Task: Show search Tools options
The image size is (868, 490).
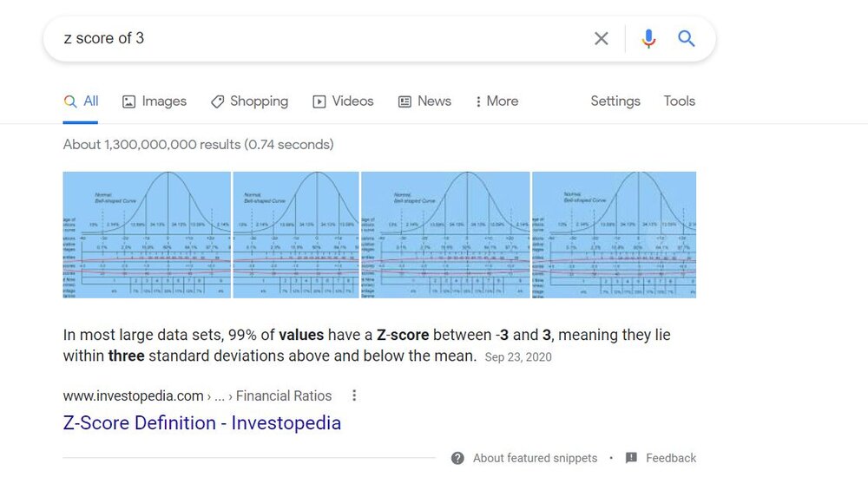Action: (x=679, y=101)
